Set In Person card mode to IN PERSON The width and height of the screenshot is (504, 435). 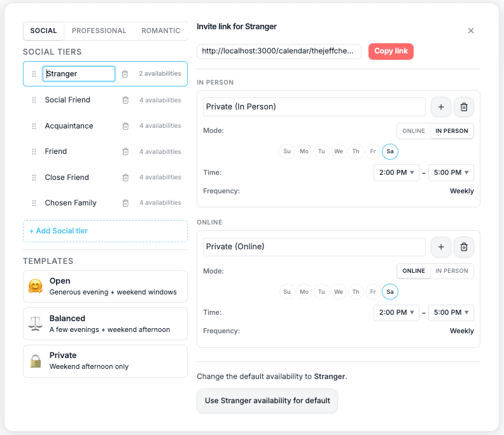tap(452, 131)
